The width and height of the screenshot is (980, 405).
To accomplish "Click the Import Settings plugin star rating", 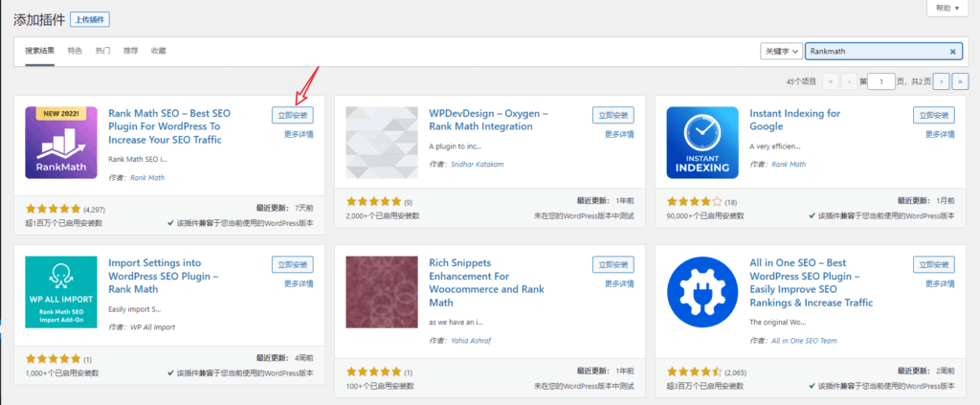I will [x=54, y=359].
